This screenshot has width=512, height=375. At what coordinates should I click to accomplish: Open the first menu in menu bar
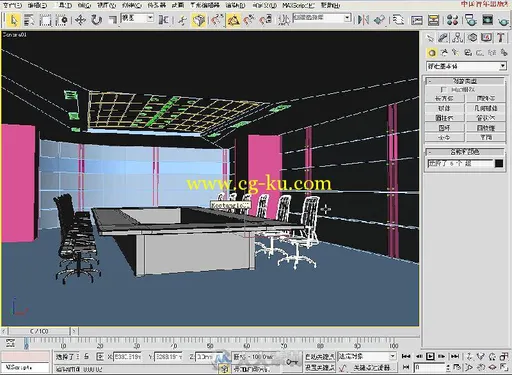tap(12, 5)
